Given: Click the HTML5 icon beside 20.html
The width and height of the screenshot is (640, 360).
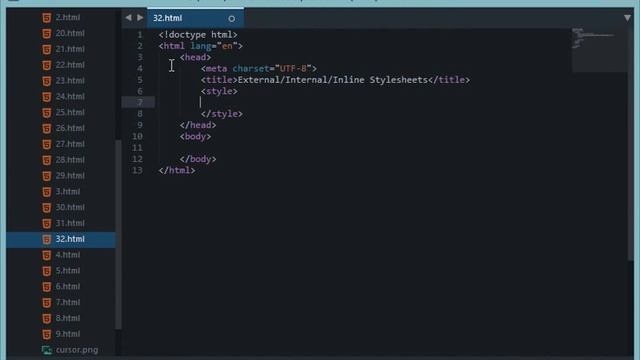Looking at the screenshot, I should pyautogui.click(x=47, y=33).
